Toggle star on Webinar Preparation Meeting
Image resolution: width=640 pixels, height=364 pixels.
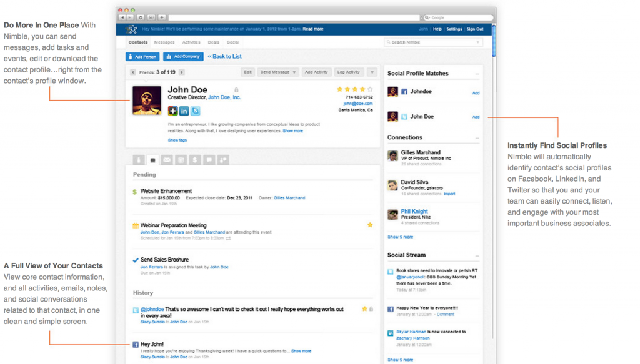[370, 225]
